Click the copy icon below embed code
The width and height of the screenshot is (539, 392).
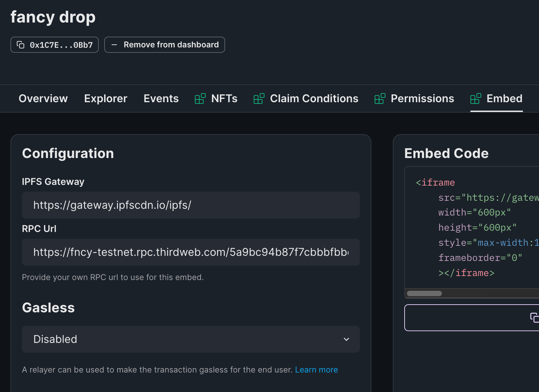tap(534, 317)
